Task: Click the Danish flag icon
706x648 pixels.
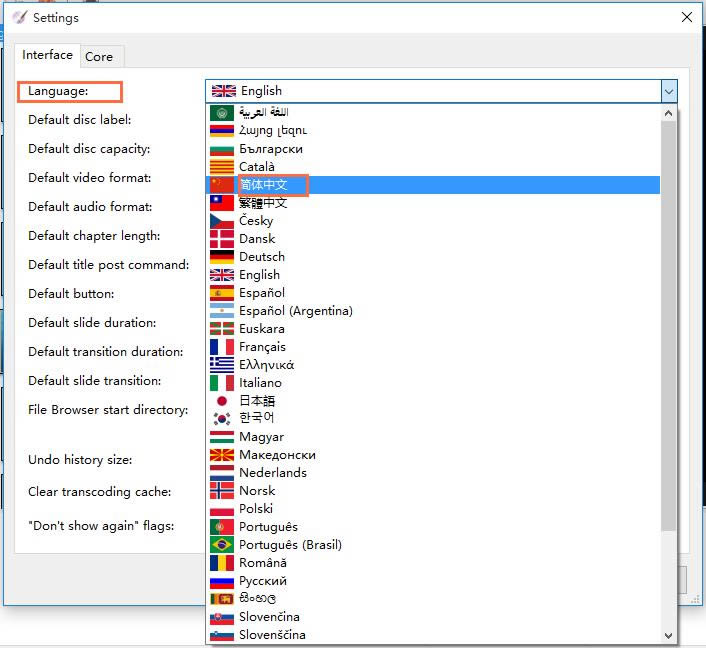Action: tap(222, 239)
